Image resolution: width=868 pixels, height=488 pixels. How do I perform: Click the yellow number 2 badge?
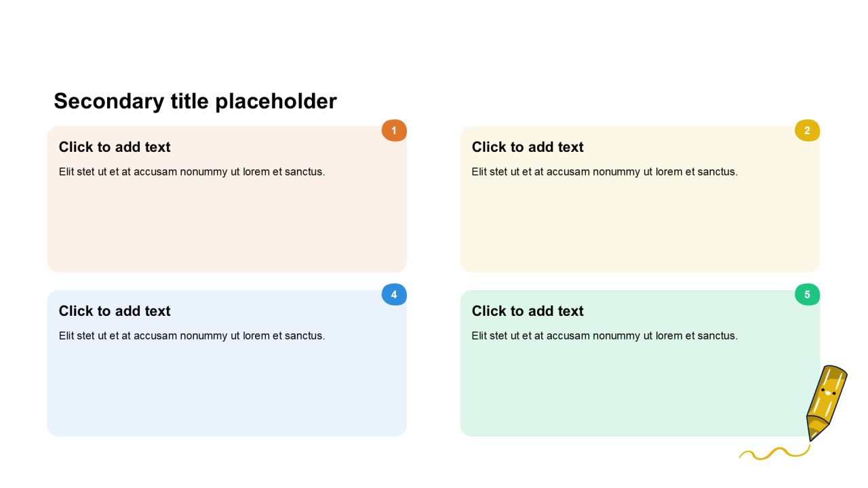coord(807,130)
